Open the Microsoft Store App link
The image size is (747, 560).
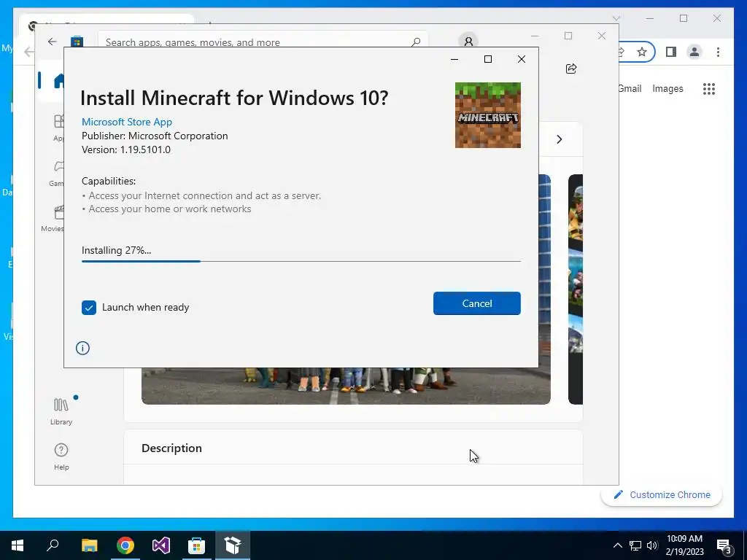[x=127, y=122]
